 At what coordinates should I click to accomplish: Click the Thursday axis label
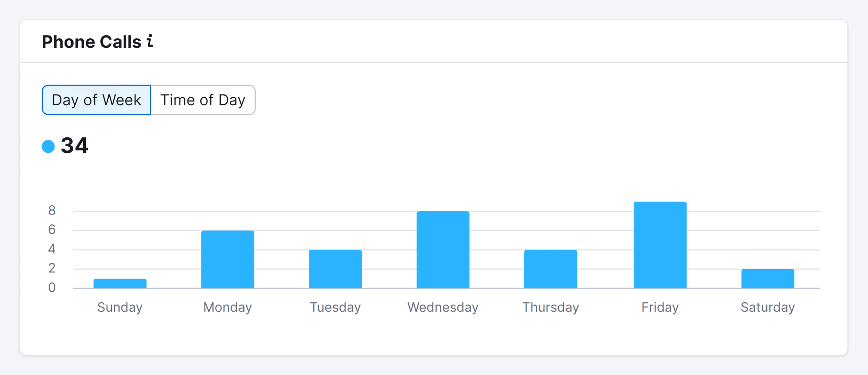[550, 307]
